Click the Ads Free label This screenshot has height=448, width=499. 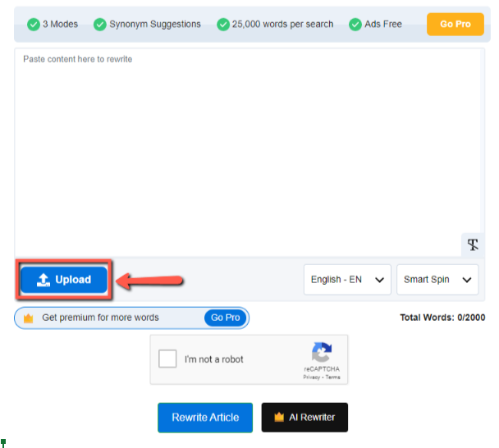383,24
